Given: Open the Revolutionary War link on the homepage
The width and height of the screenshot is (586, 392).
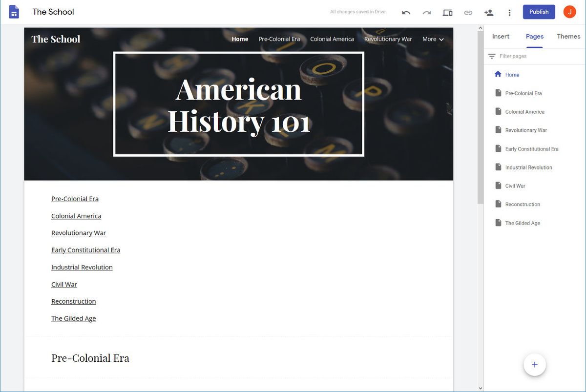Looking at the screenshot, I should click(x=78, y=233).
